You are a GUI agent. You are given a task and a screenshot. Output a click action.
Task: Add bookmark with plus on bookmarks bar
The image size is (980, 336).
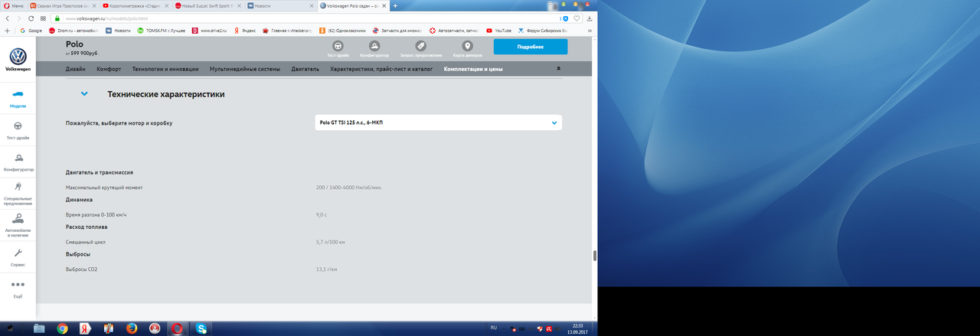(7, 31)
